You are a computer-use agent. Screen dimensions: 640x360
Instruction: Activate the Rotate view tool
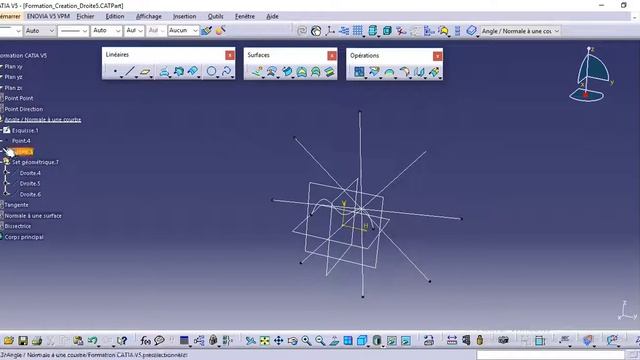pyautogui.click(x=292, y=340)
